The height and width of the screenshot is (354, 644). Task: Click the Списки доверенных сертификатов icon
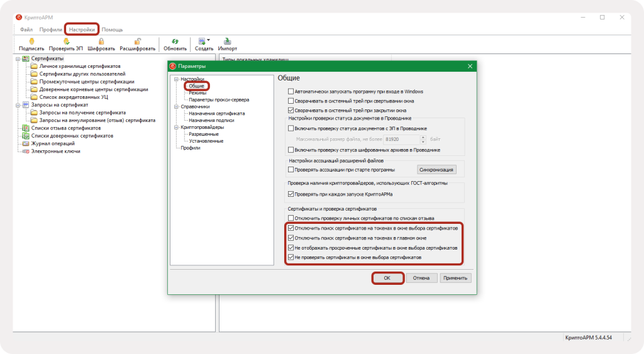point(25,136)
